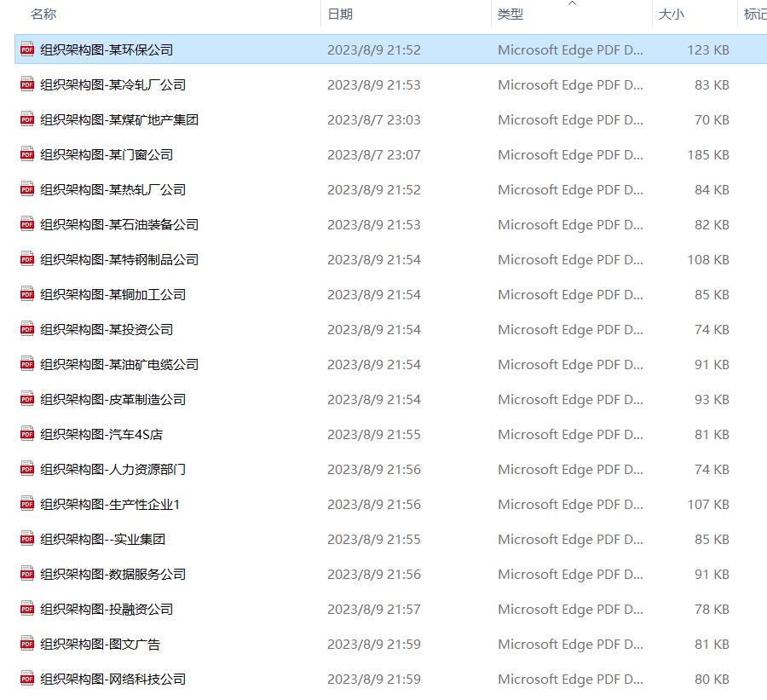Image resolution: width=767 pixels, height=700 pixels.
Task: Click type Microsoft Edge PDF of 某环保公司 row
Action: pyautogui.click(x=570, y=50)
